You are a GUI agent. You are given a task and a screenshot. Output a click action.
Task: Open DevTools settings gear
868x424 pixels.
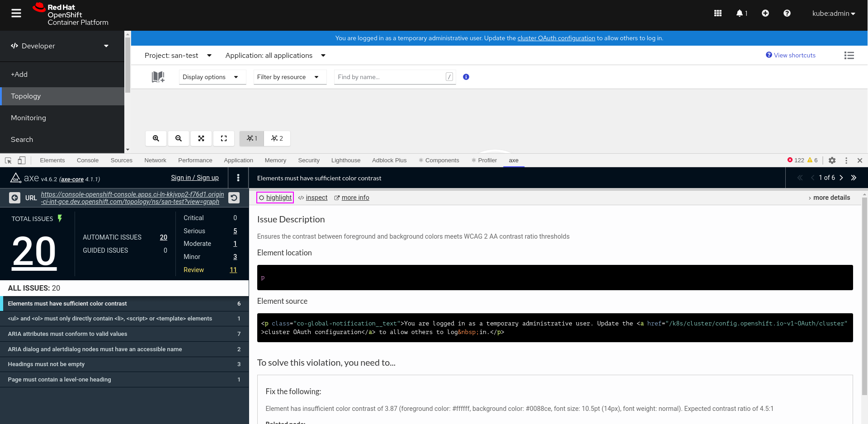pyautogui.click(x=832, y=160)
